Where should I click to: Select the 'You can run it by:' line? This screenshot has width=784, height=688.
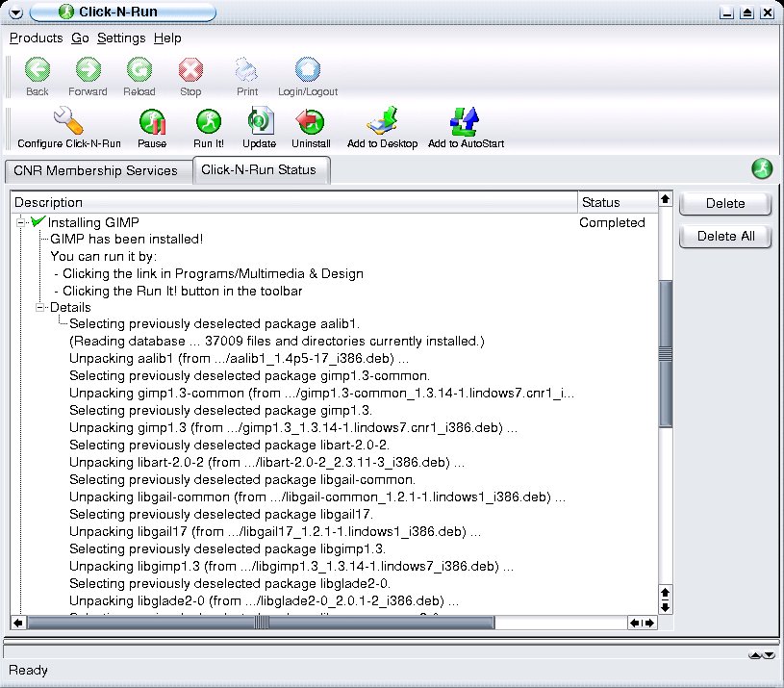tap(104, 257)
